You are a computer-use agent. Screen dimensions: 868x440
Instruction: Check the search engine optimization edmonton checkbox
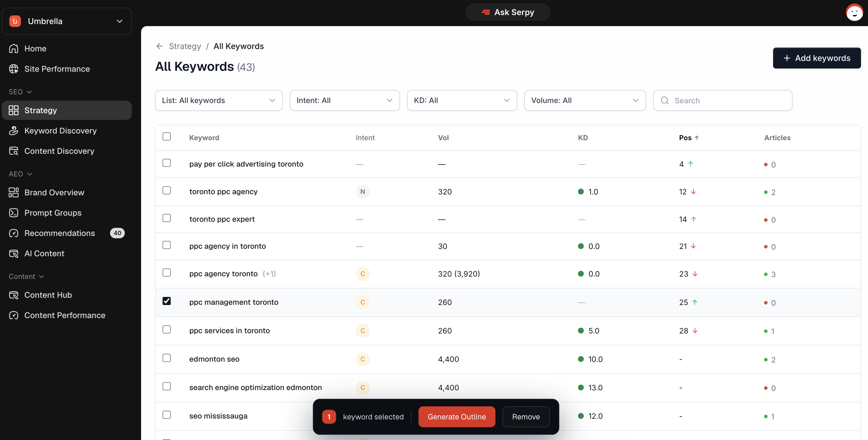[x=166, y=386]
